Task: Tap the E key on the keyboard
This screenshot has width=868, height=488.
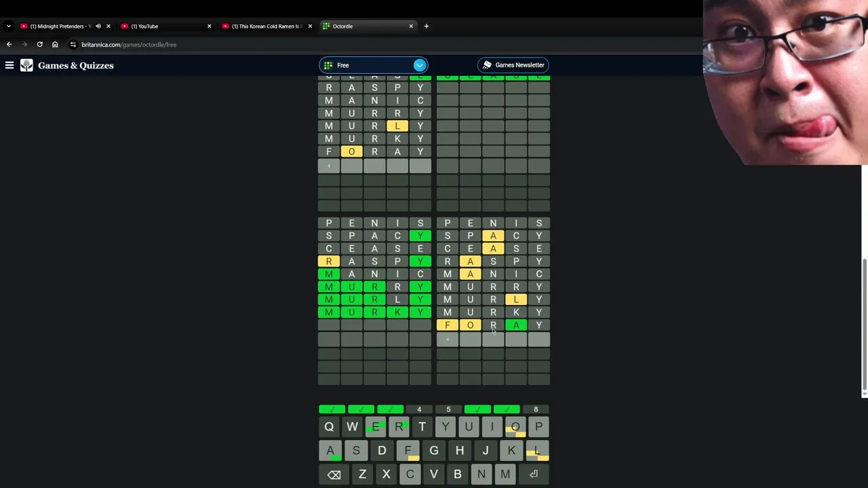Action: pyautogui.click(x=376, y=427)
